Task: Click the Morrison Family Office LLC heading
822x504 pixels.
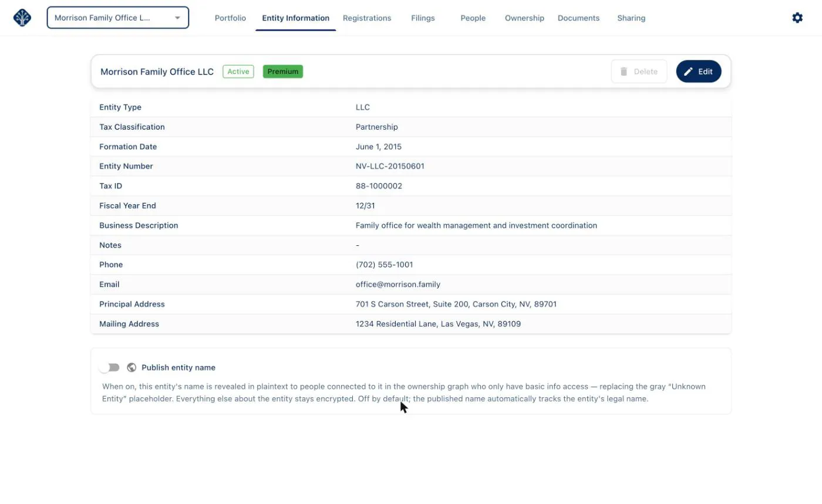Action: pyautogui.click(x=157, y=72)
